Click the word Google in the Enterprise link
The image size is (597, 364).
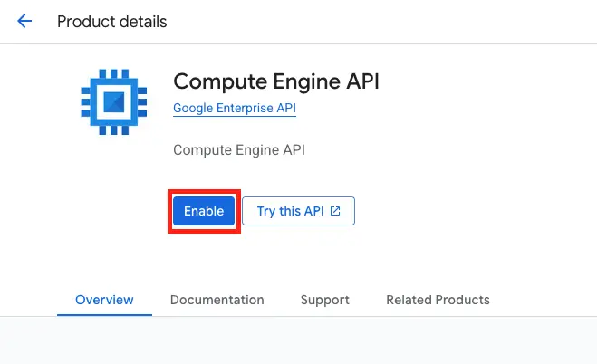[195, 109]
